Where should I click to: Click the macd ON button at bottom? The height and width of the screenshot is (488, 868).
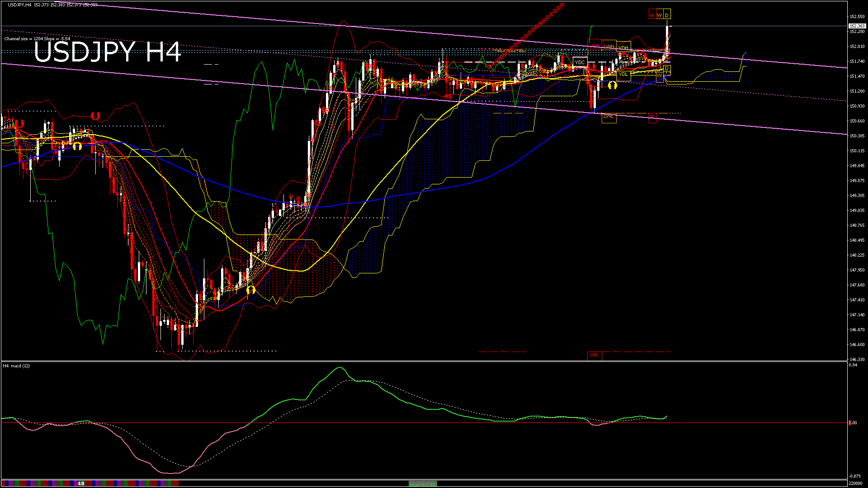coord(423,484)
